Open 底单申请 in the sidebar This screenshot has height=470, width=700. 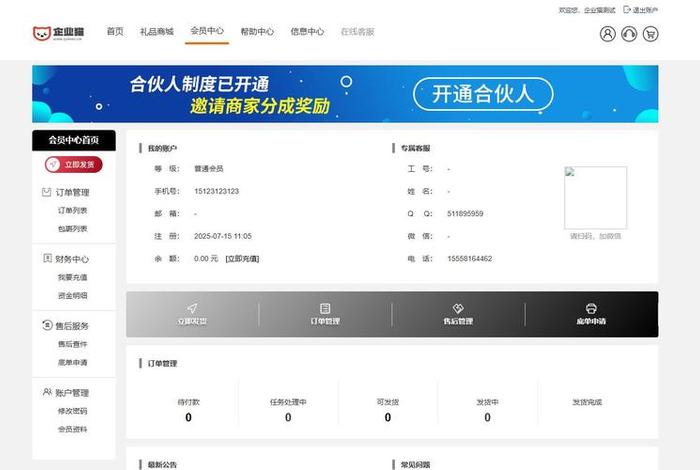(x=72, y=363)
